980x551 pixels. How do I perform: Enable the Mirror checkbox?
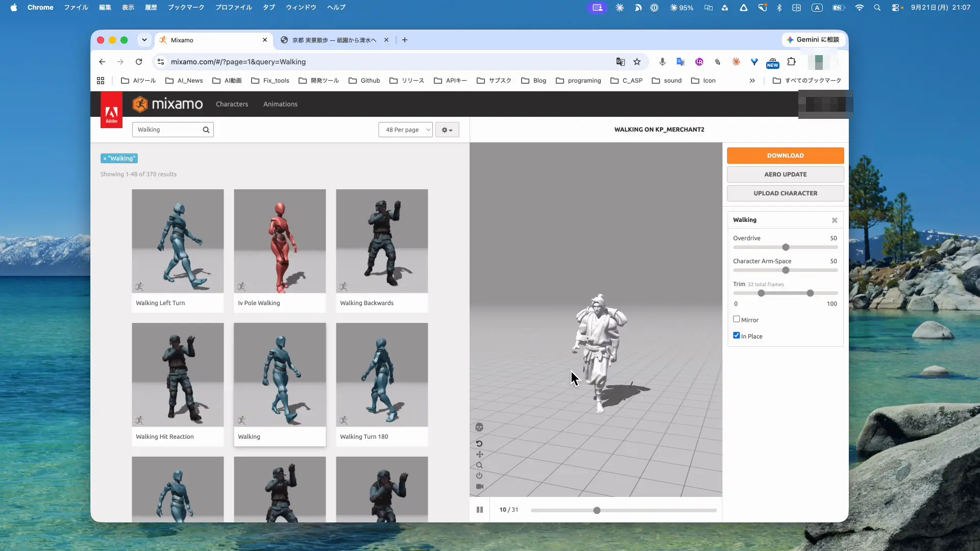[737, 319]
